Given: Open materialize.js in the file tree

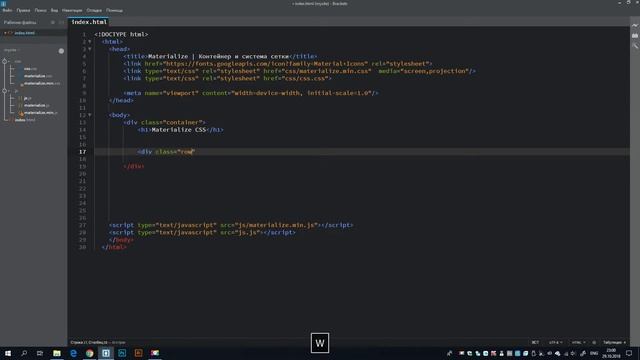Looking at the screenshot, I should click(36, 105).
